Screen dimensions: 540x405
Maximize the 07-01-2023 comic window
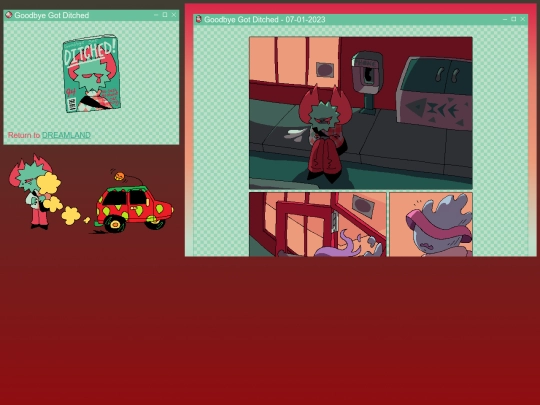[514, 19]
